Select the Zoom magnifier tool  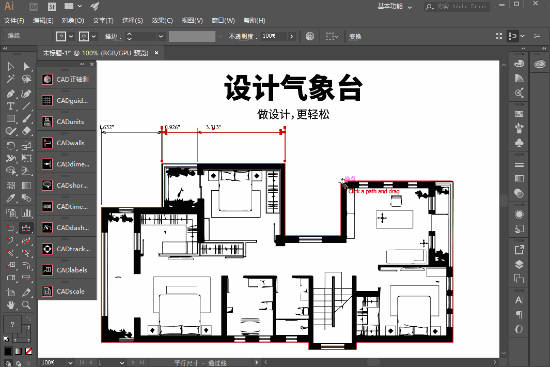pos(26,305)
